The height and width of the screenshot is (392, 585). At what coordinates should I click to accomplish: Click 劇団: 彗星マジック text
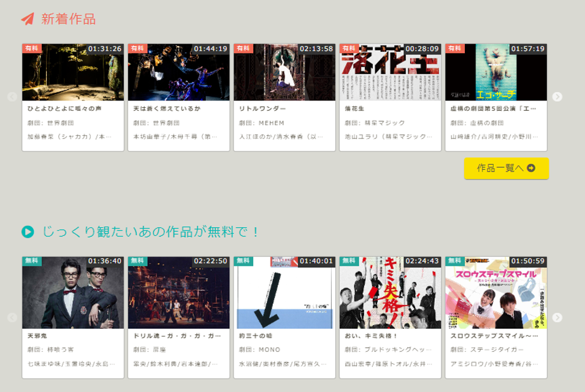tap(375, 123)
